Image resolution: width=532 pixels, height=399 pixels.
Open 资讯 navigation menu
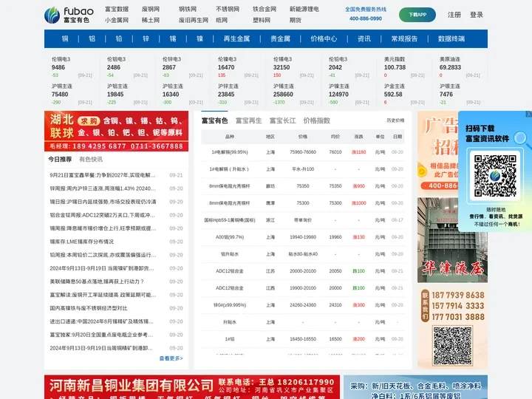coord(364,38)
